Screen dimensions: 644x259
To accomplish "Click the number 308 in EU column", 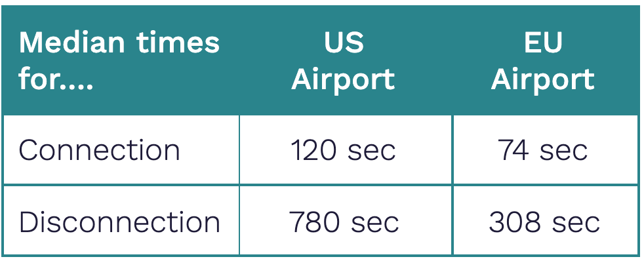I will 515,222.
